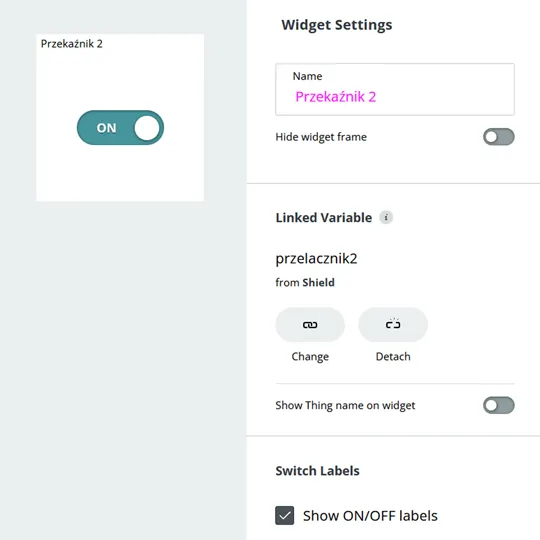Image resolution: width=540 pixels, height=540 pixels.
Task: Enable Show Thing name on widget switch
Action: [x=499, y=405]
